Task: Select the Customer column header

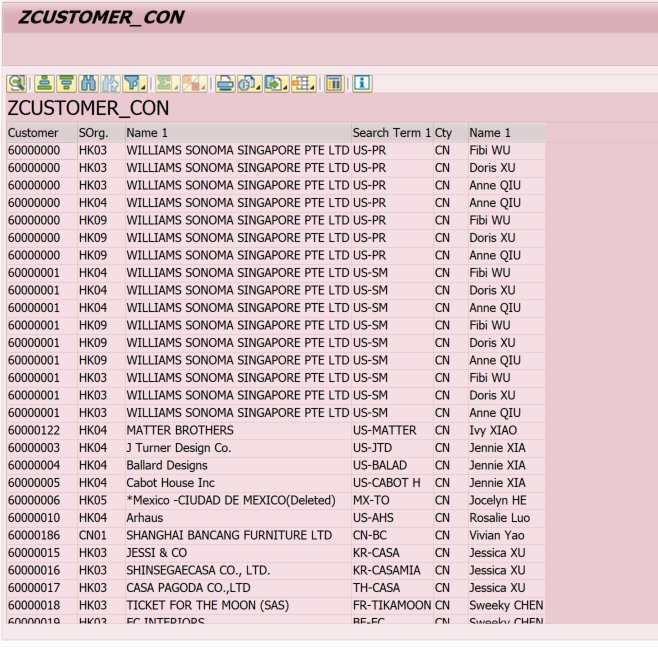Action: tap(34, 133)
